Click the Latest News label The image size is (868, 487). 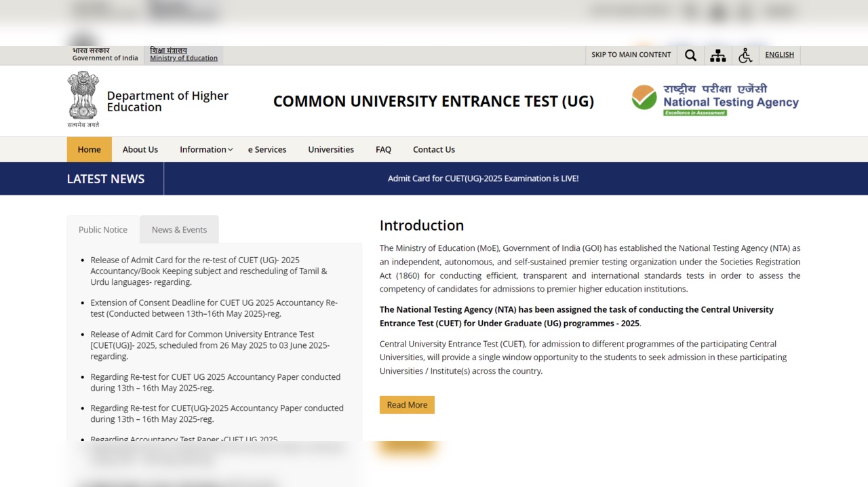(x=106, y=179)
